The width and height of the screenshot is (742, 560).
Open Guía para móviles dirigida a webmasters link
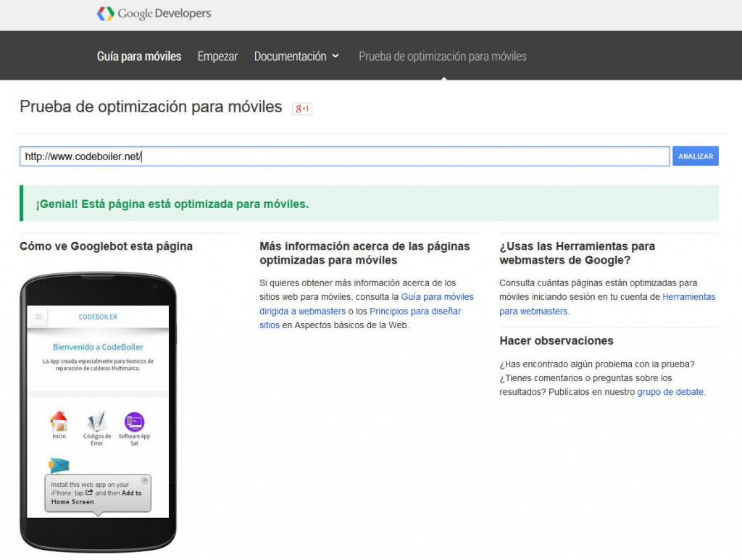click(366, 304)
